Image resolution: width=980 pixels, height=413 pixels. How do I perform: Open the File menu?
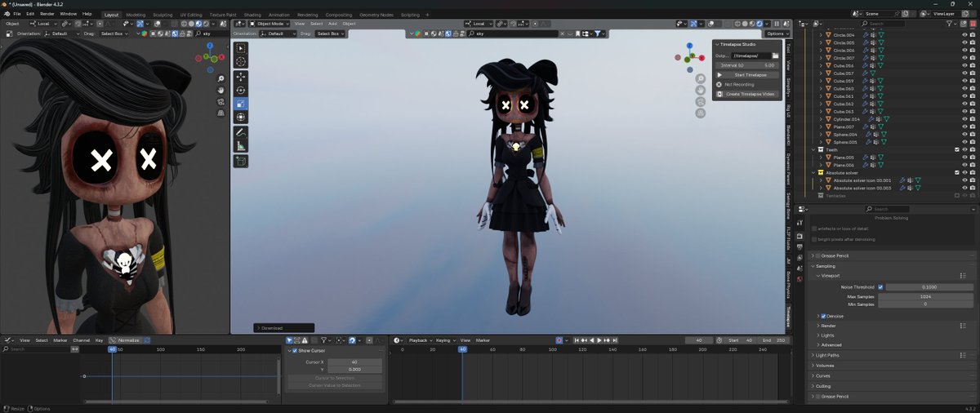coord(17,14)
